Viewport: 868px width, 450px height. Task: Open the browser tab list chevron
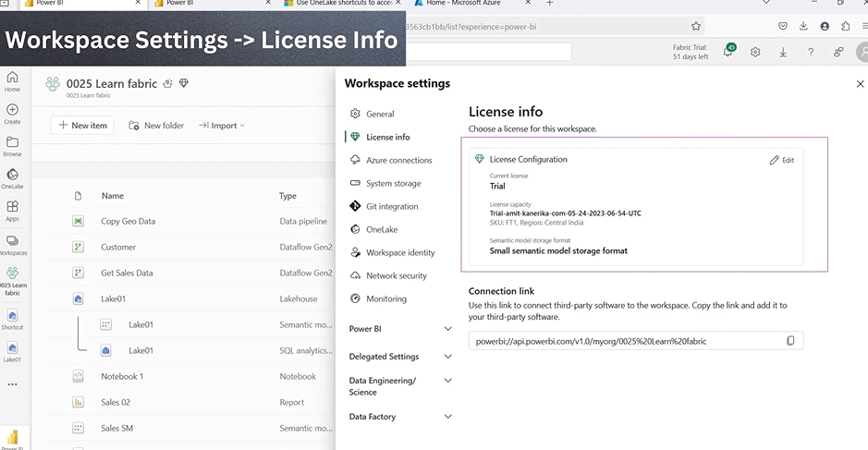point(766,3)
